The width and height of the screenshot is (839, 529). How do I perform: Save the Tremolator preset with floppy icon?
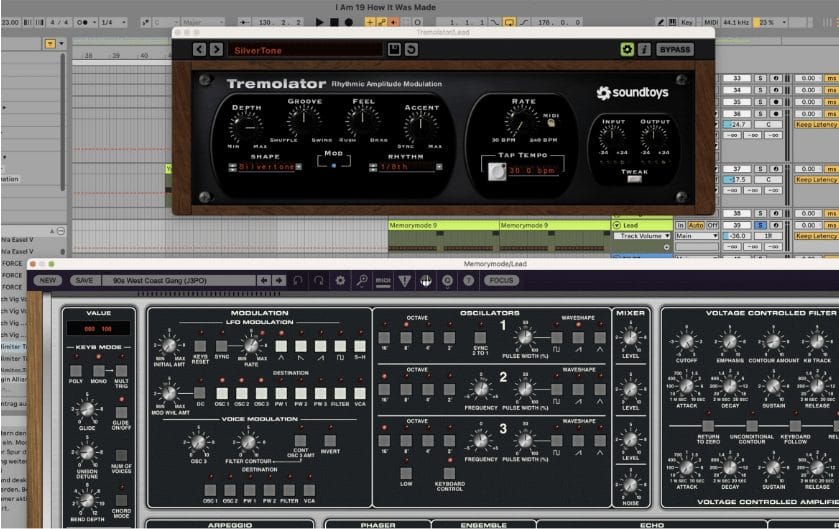[394, 50]
